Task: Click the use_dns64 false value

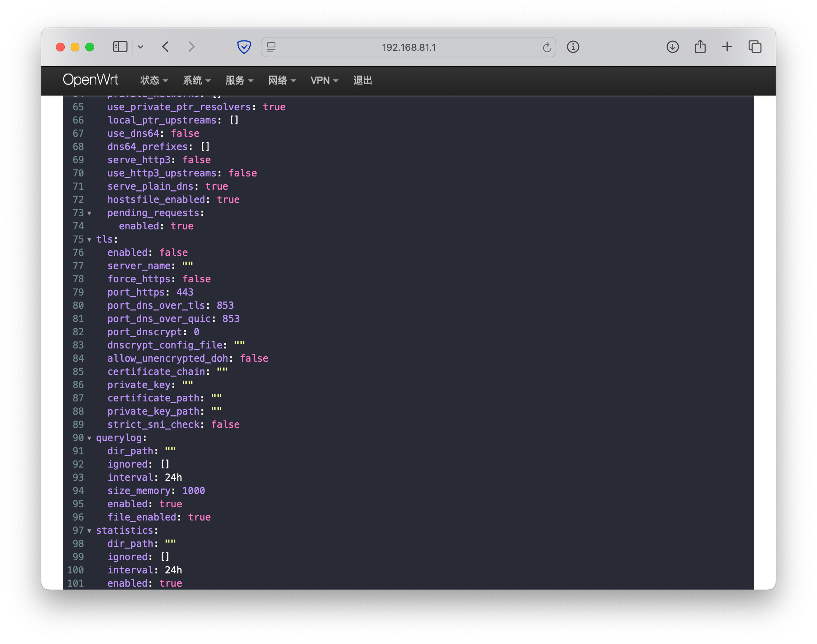Action: 185,133
